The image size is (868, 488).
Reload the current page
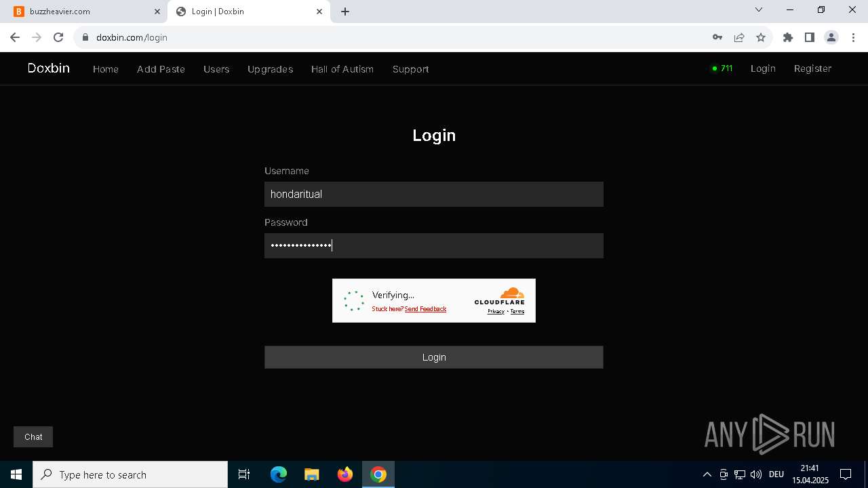click(58, 37)
